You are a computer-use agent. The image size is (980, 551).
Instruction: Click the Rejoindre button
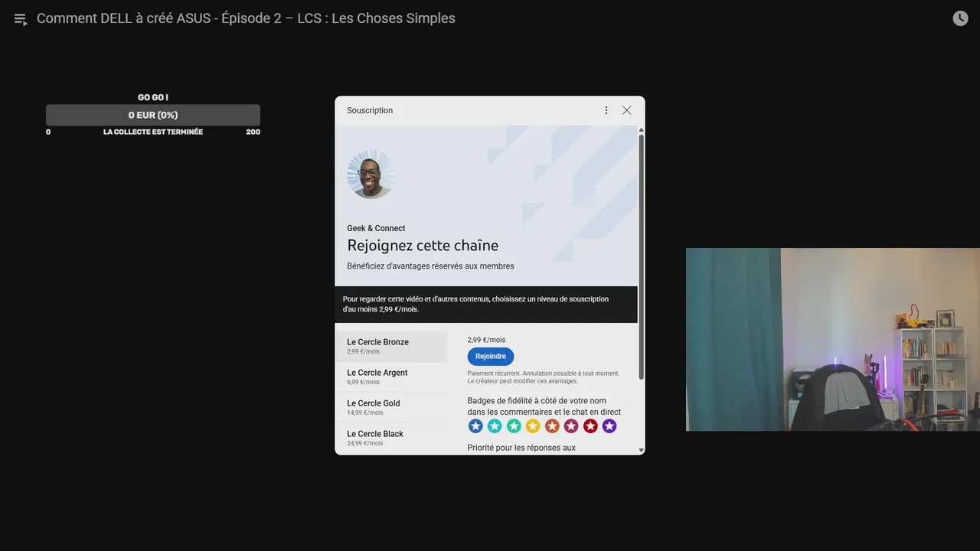click(491, 357)
